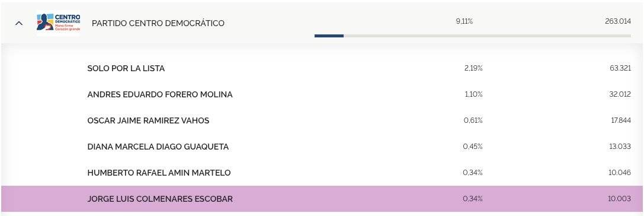Select the SOLO POR LA LISTA row

[x=322, y=69]
